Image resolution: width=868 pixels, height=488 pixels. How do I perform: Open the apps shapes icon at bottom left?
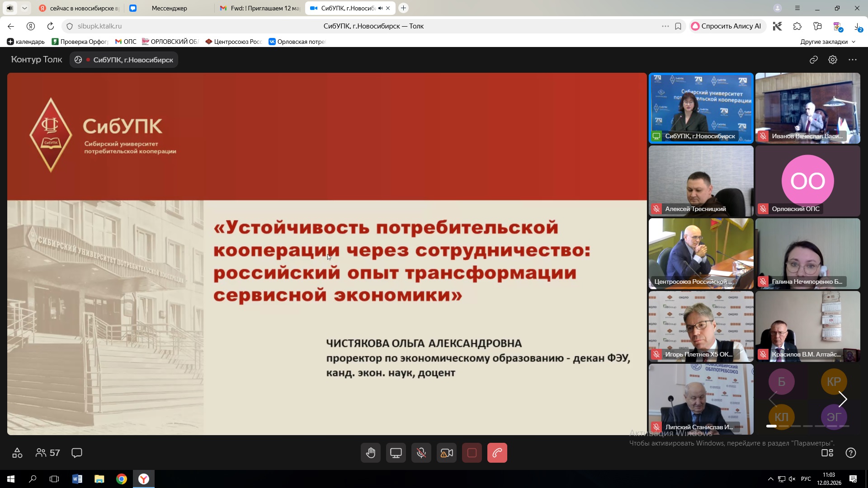coord(17,453)
